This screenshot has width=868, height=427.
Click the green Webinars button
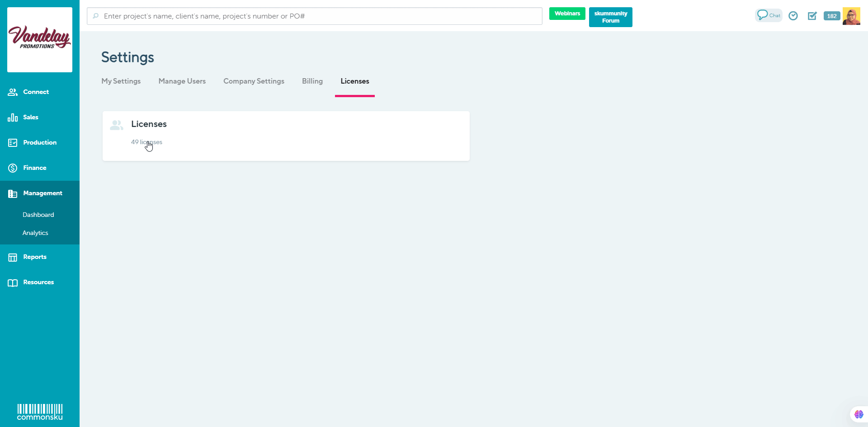(567, 14)
